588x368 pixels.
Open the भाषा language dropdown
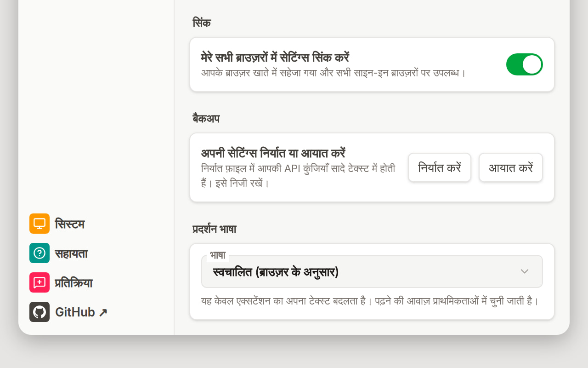coord(372,271)
